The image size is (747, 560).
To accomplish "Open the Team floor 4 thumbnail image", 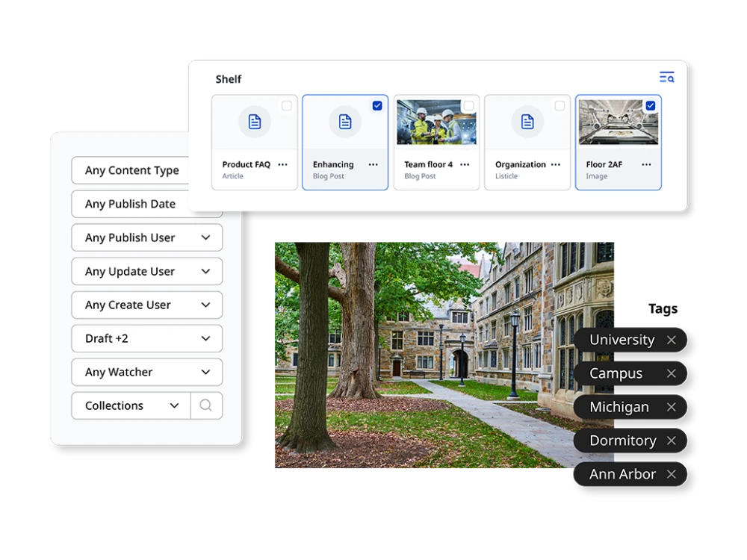I will (436, 122).
